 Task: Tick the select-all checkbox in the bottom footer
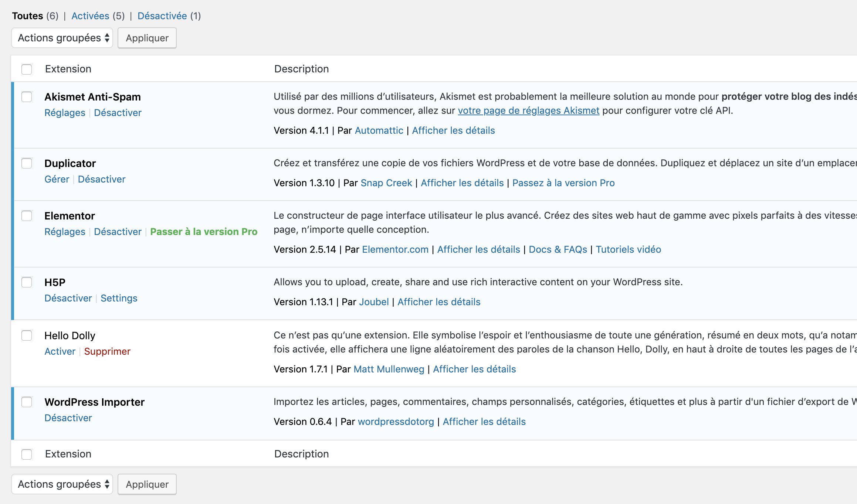[x=27, y=454]
